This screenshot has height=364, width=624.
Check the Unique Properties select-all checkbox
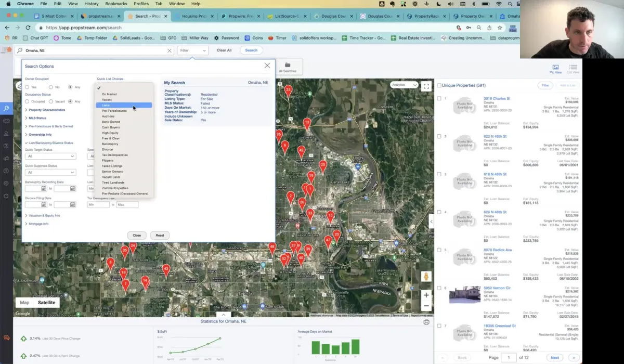point(439,85)
